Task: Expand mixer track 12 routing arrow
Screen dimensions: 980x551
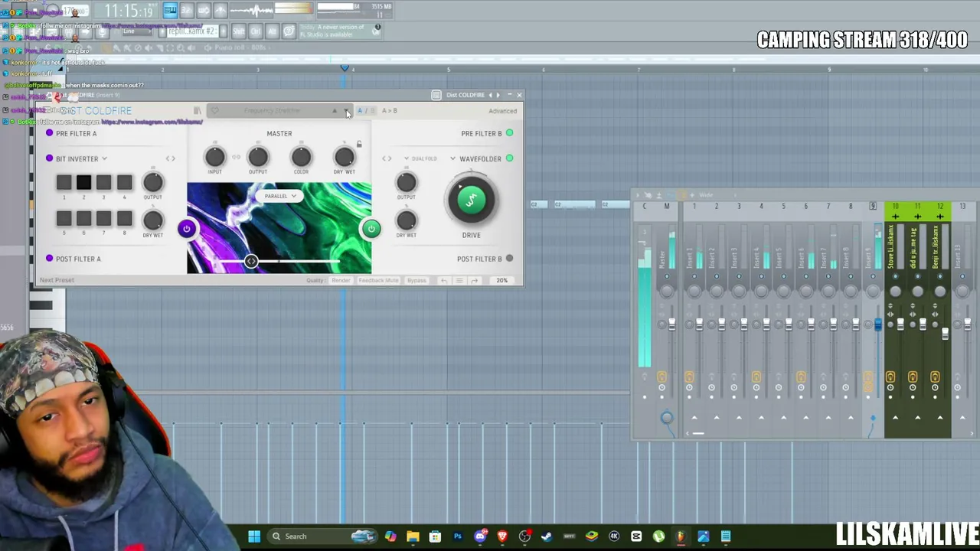Action: [x=940, y=417]
